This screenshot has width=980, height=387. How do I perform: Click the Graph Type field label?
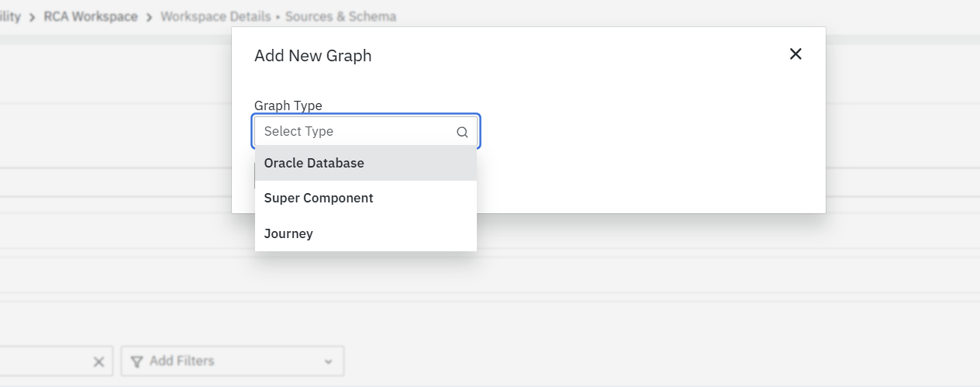288,105
